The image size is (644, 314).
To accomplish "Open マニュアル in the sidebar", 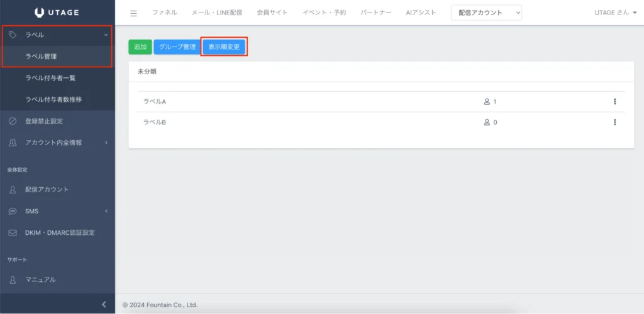I will [40, 279].
